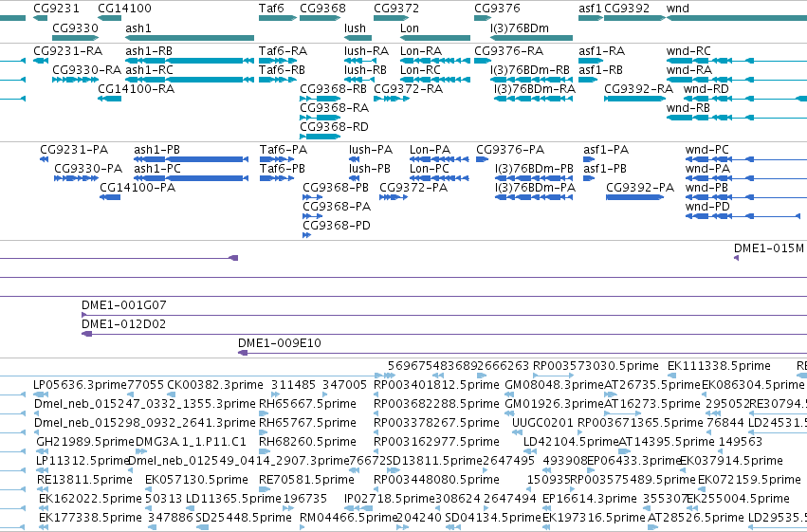
Task: Open the asf1-PB protein label
Action: (x=605, y=168)
